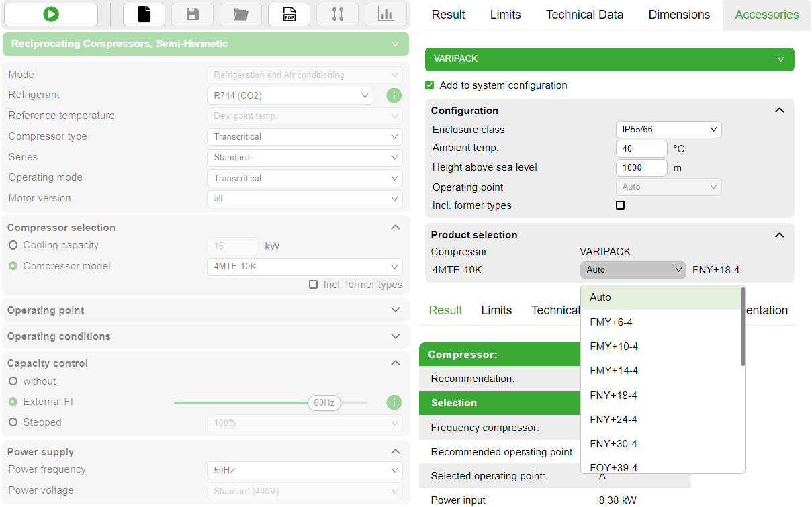Open the Enclosure class dropdown
The width and height of the screenshot is (812, 507).
pyautogui.click(x=668, y=129)
